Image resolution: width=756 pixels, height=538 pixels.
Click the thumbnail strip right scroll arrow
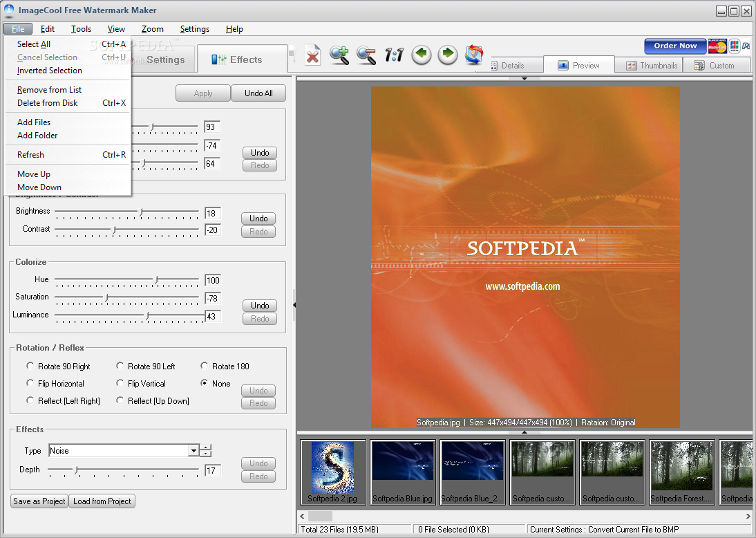click(x=748, y=516)
